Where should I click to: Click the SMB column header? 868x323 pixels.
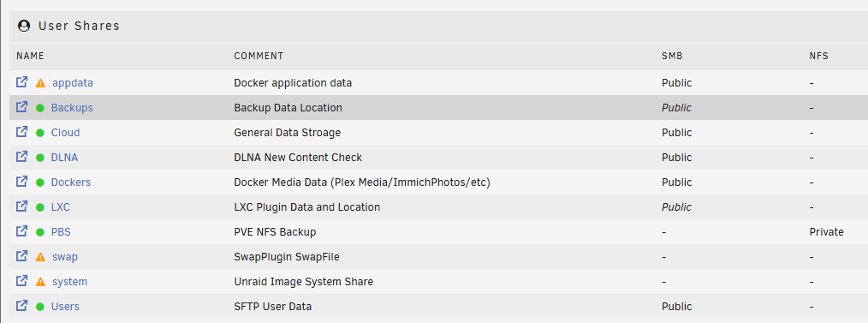point(672,56)
